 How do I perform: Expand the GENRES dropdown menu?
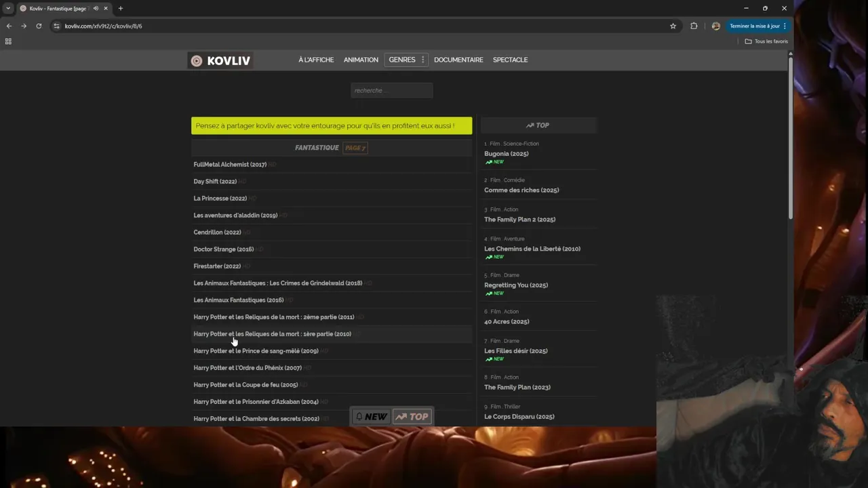pyautogui.click(x=406, y=60)
